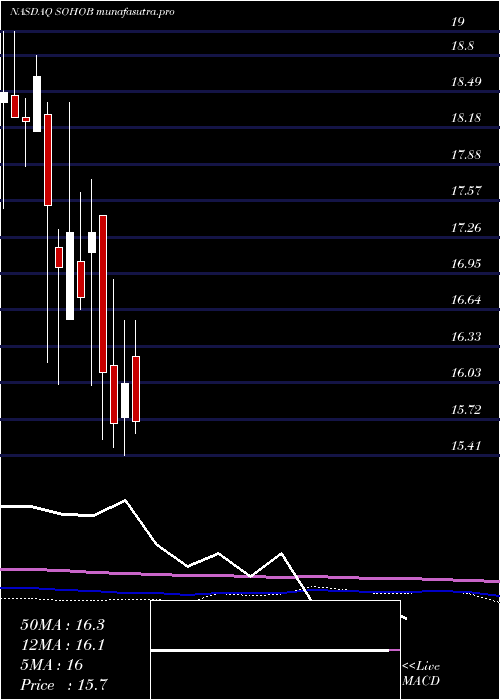Click the 50MA : 16.3 reading
The height and width of the screenshot is (700, 500).
pyautogui.click(x=62, y=625)
